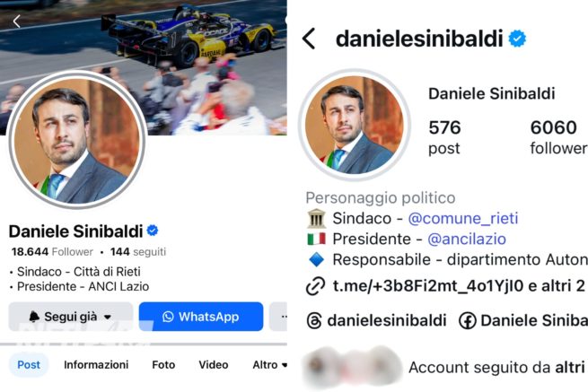The height and width of the screenshot is (392, 588).
Task: Open the Threads danielesinibaldi profile link
Action: click(376, 320)
